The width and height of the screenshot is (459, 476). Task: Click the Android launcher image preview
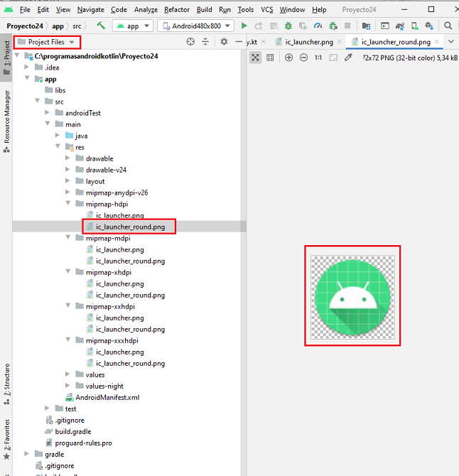tap(352, 297)
